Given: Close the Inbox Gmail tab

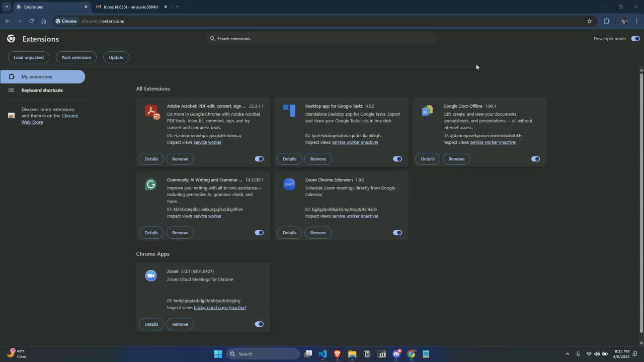Looking at the screenshot, I should coord(166,7).
